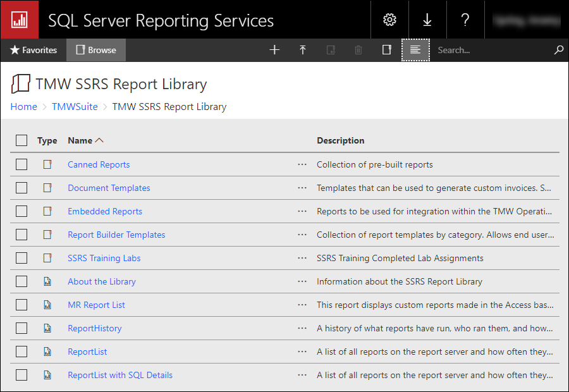Switch to list view icon in toolbar
Image resolution: width=569 pixels, height=392 pixels.
[x=415, y=50]
